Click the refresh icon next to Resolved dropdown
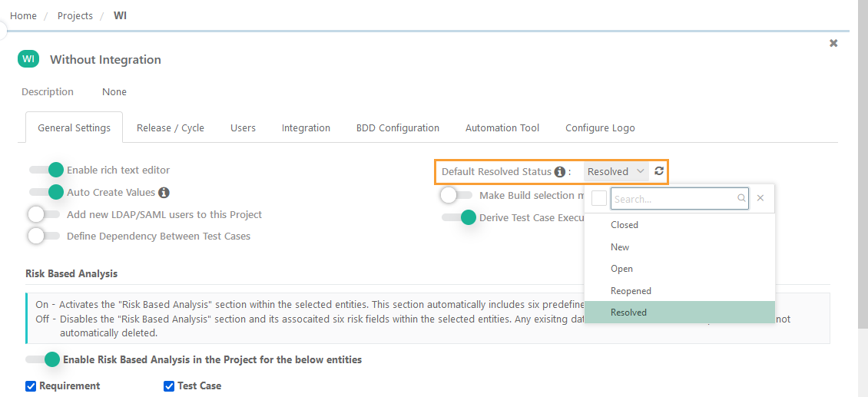 pyautogui.click(x=659, y=171)
